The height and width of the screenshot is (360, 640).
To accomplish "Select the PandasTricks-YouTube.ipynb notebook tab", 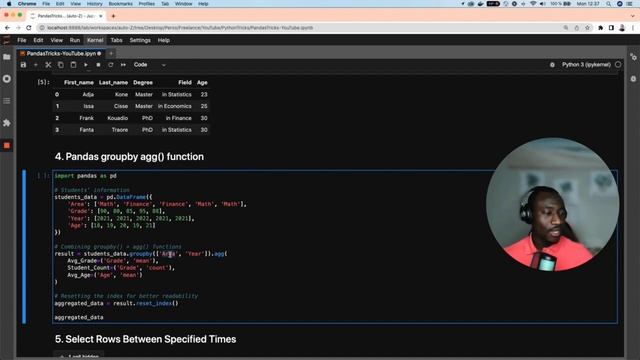I will tap(61, 53).
